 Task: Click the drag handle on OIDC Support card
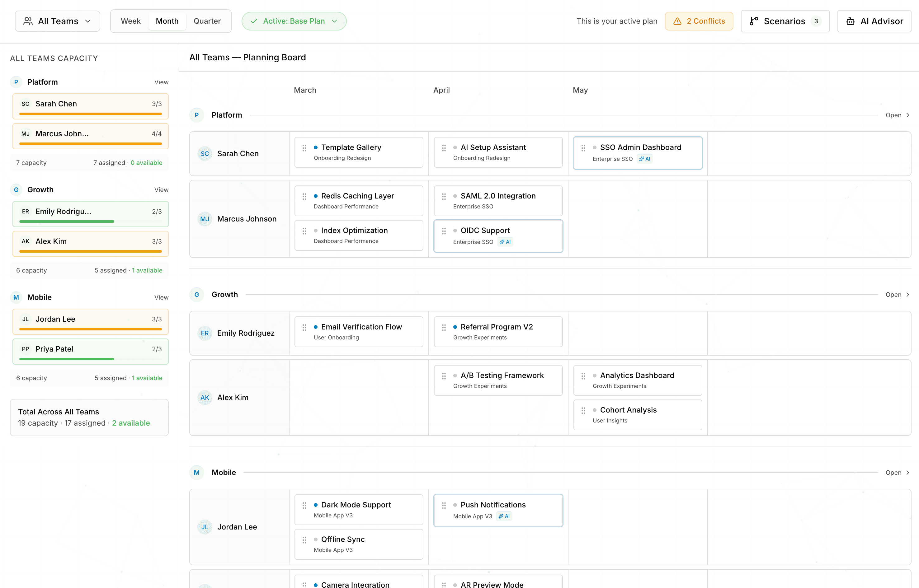[443, 231]
